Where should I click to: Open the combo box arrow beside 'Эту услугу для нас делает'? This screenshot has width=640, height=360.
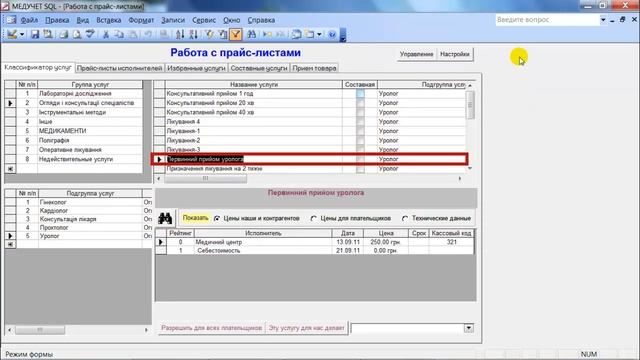[x=469, y=328]
